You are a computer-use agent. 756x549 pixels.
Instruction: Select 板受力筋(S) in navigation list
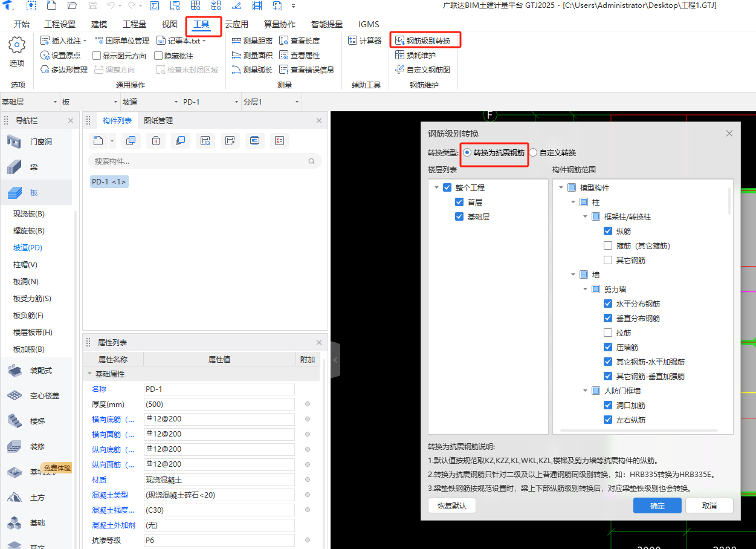pos(33,298)
